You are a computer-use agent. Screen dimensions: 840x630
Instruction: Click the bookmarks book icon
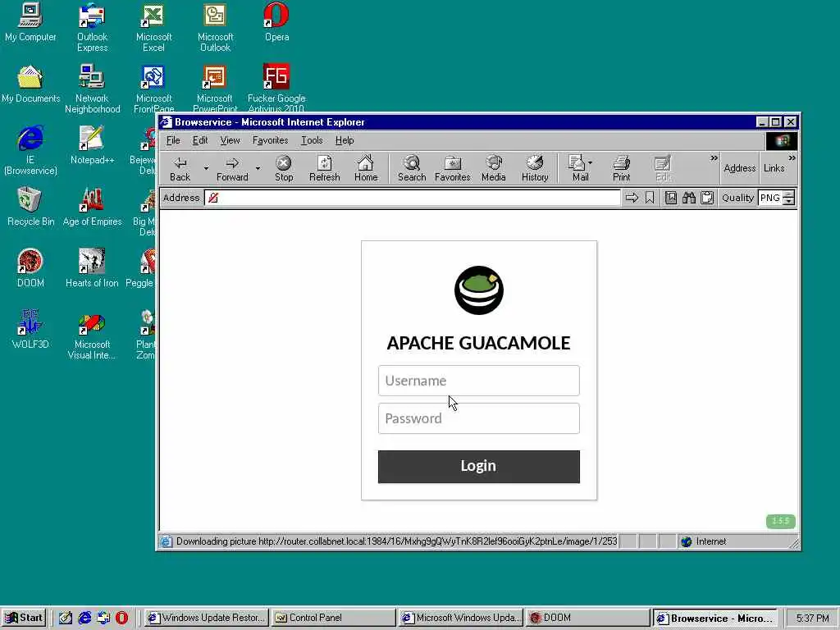click(671, 198)
